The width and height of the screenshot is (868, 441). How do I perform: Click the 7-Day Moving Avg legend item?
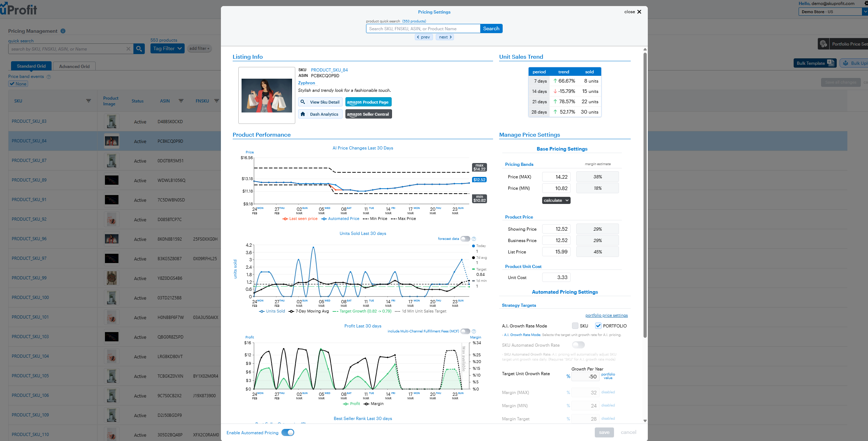pos(309,311)
